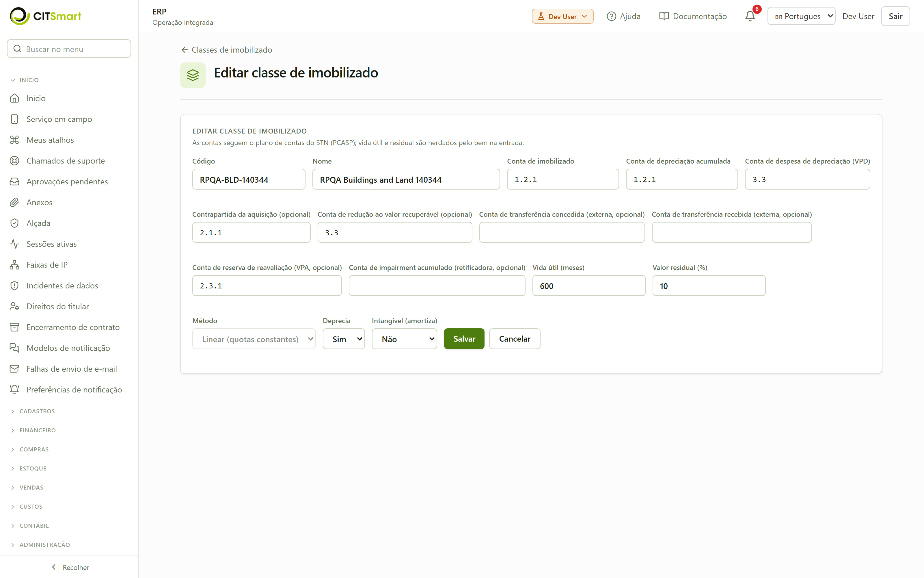Open Incidentes de dados
The image size is (924, 578).
coord(69,286)
